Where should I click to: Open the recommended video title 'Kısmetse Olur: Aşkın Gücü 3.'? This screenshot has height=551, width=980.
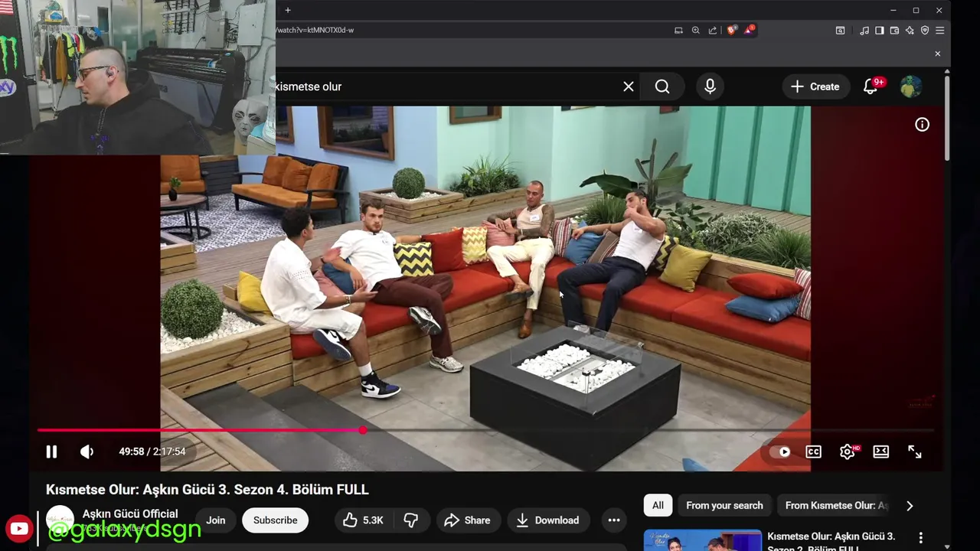coord(831,536)
